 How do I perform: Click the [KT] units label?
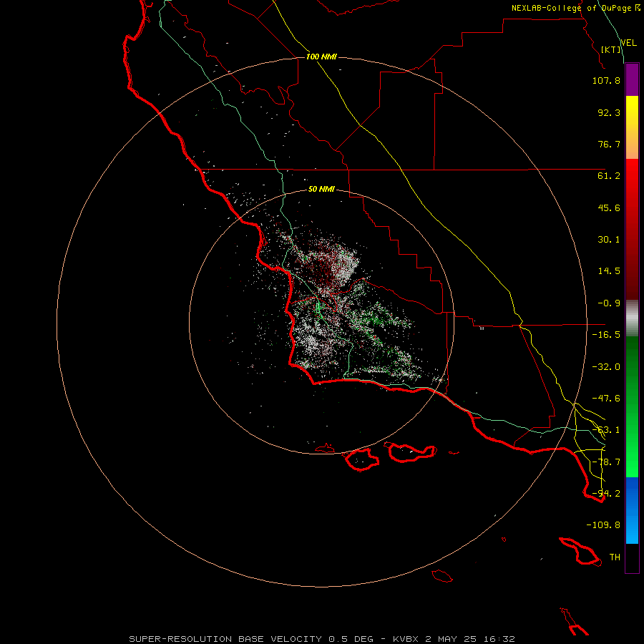point(611,49)
